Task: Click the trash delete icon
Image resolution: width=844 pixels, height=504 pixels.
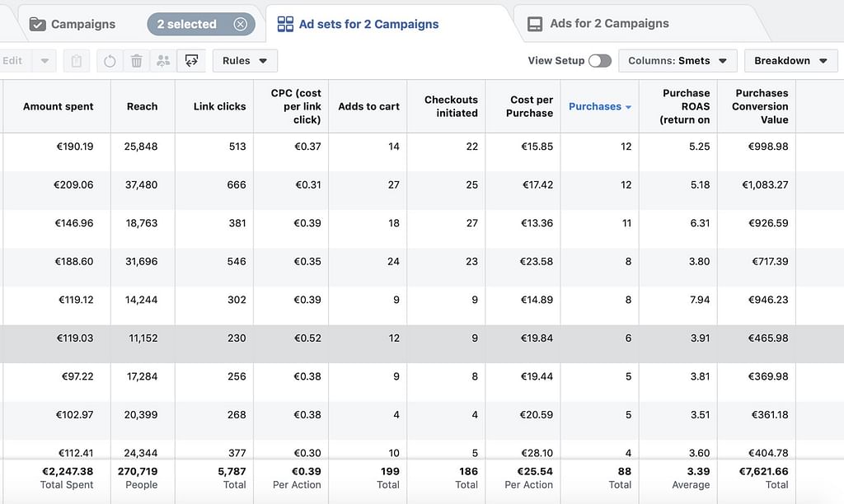Action: 137,61
